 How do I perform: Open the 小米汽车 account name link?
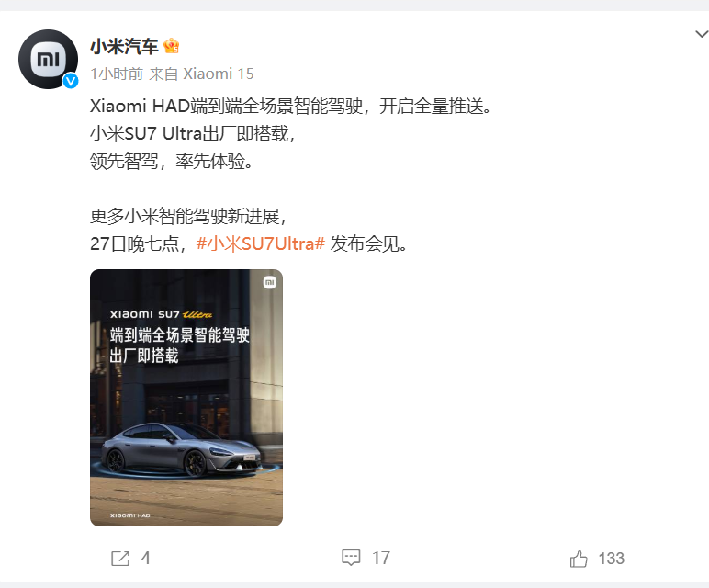click(124, 46)
